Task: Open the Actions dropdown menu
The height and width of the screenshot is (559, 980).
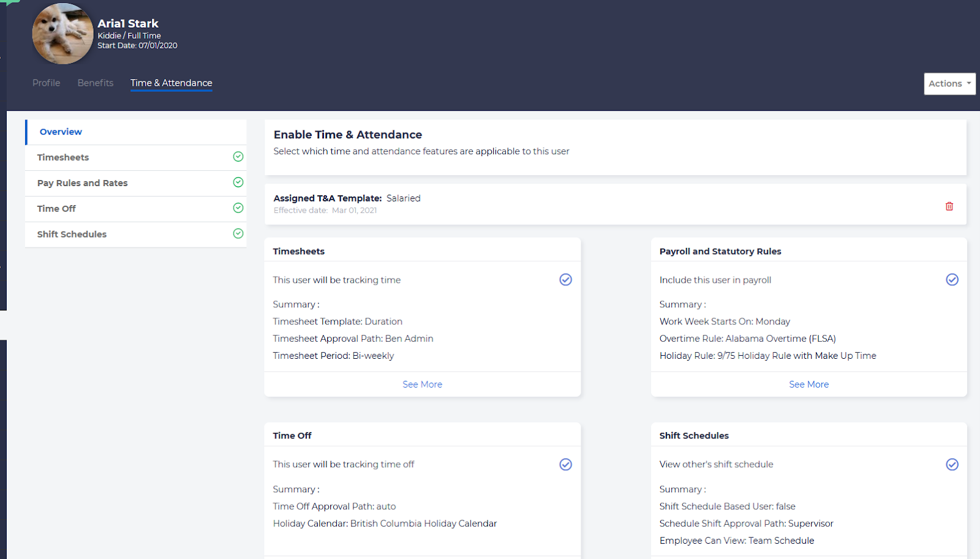Action: [x=949, y=84]
